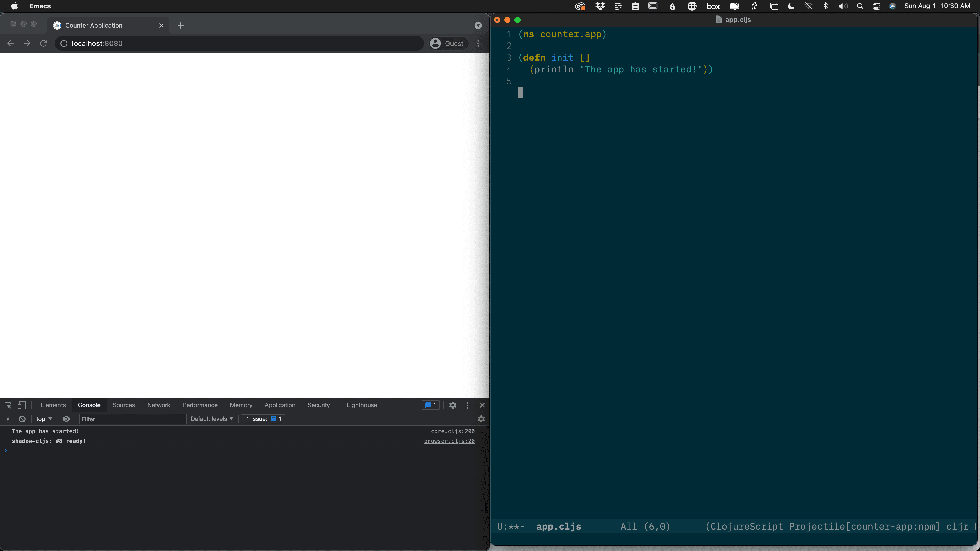Click the inspect element toggle icon
Viewport: 980px width, 551px height.
coord(7,404)
